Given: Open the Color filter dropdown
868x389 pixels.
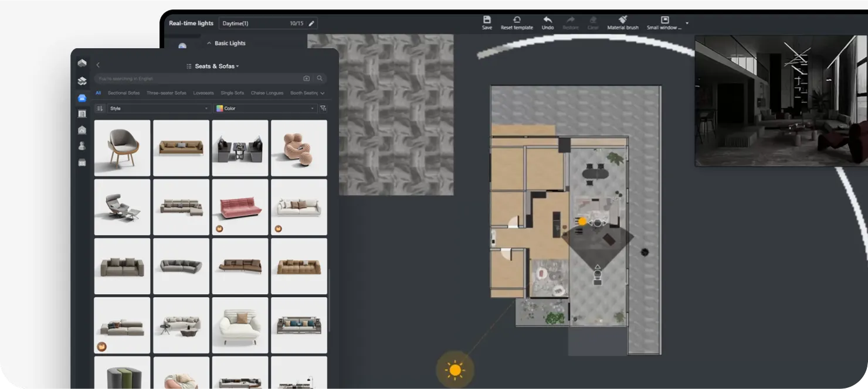Looking at the screenshot, I should coord(266,108).
